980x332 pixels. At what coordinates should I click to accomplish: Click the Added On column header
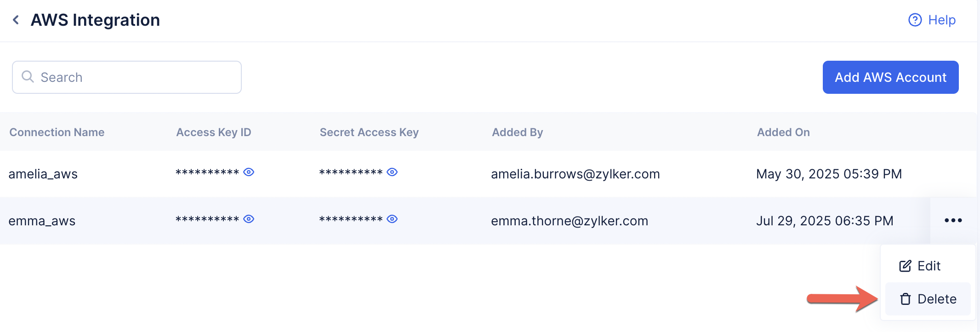click(x=783, y=132)
